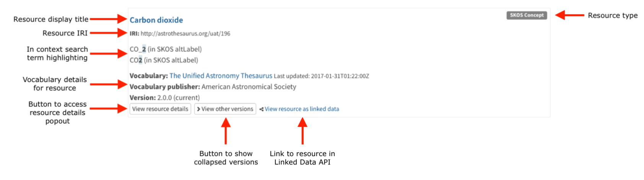The image size is (644, 180).
Task: Click the red arrow pointing at SKOS Concept badge
Action: point(569,15)
